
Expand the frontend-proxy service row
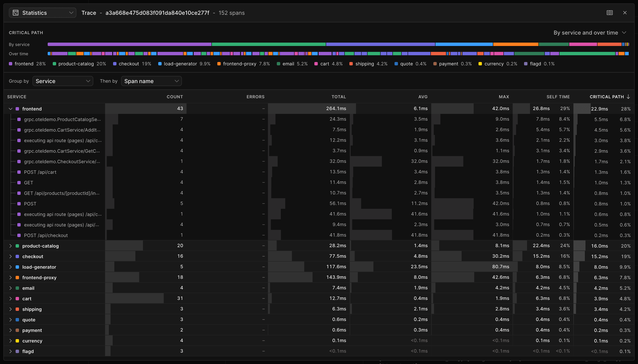[11, 278]
